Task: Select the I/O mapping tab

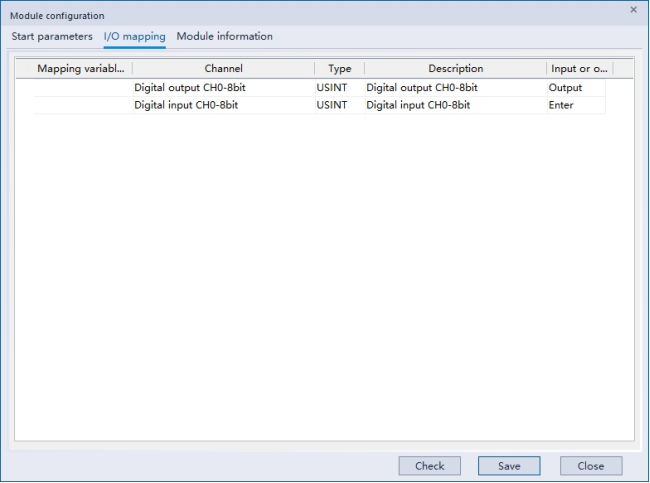Action: pos(134,36)
